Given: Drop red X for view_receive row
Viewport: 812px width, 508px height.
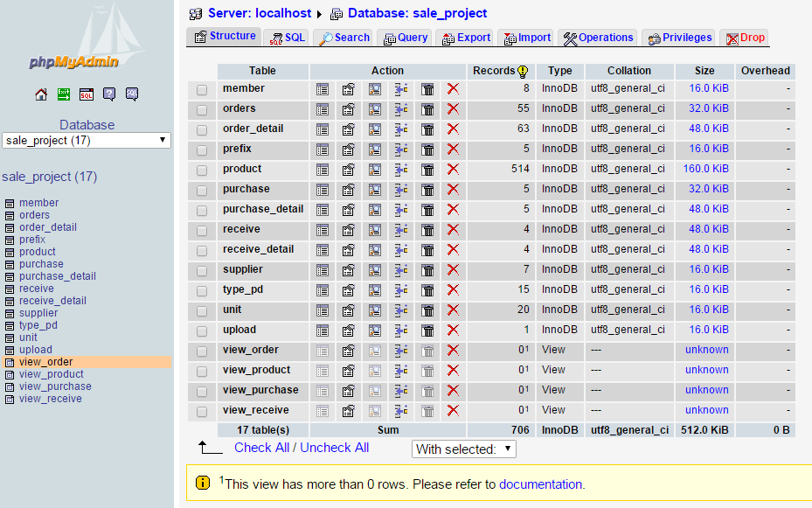Looking at the screenshot, I should click(x=453, y=411).
